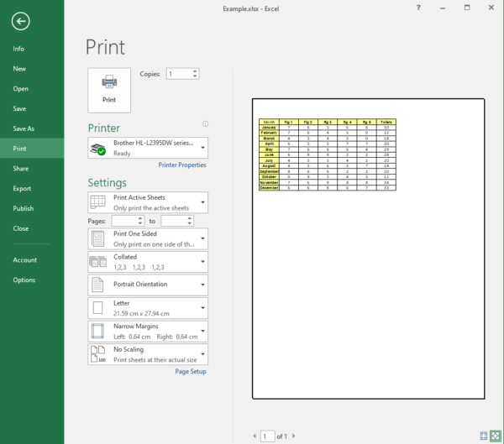Click the Print One Sided page icon
This screenshot has height=444, width=504.
pyautogui.click(x=97, y=238)
